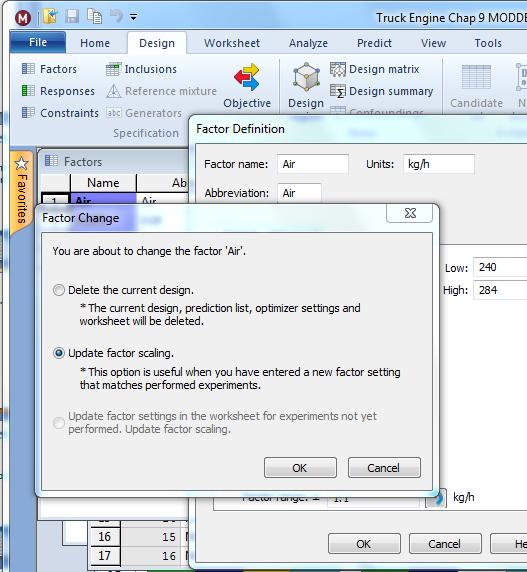Screen dimensions: 527x572
Task: Select 'Update factor scaling' radio button
Action: pos(59,353)
